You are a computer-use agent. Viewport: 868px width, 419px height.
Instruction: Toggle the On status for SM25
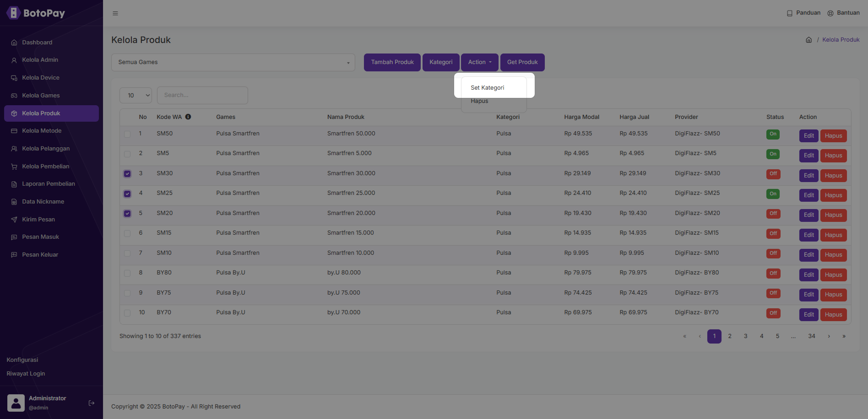[773, 194]
